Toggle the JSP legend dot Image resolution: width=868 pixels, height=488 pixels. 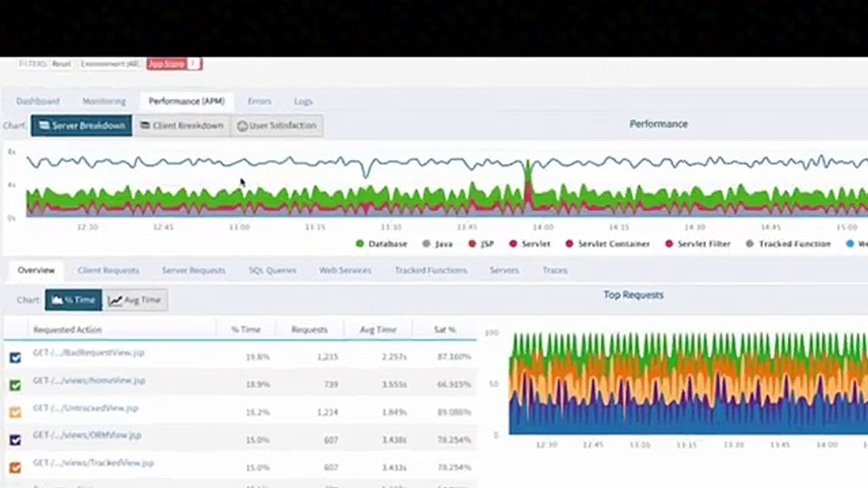click(x=472, y=243)
